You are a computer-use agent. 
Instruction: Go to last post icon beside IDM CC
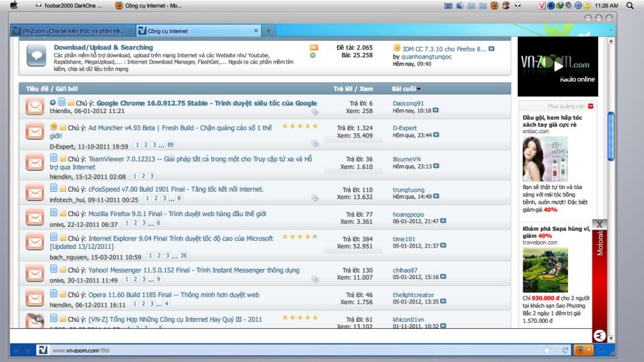(491, 48)
